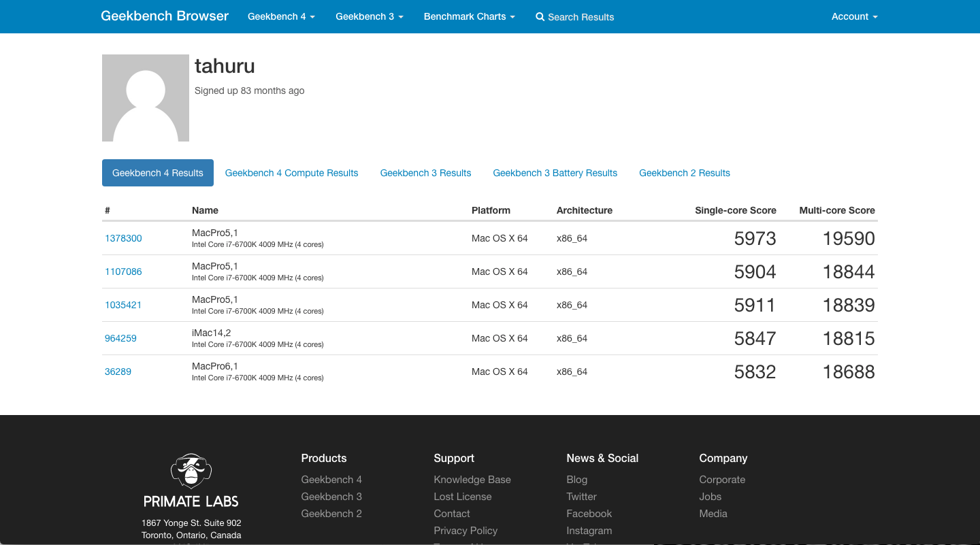Open the Media company link
Image resolution: width=980 pixels, height=545 pixels.
point(713,514)
